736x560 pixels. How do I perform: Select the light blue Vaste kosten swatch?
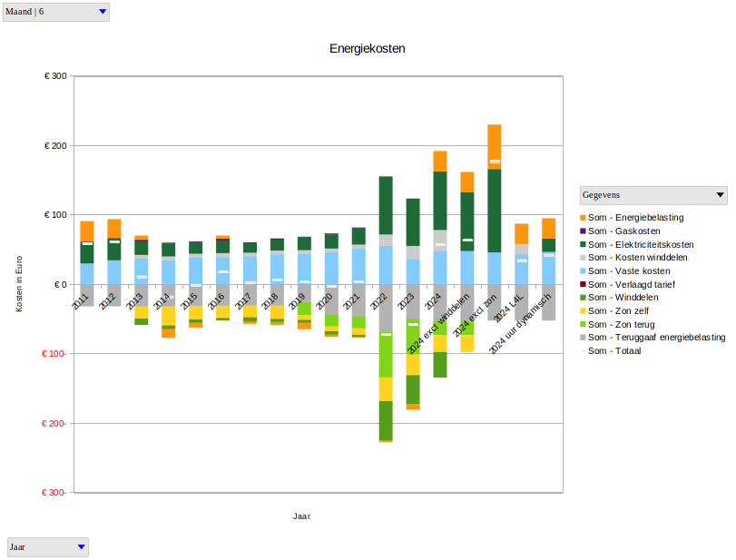[x=583, y=271]
